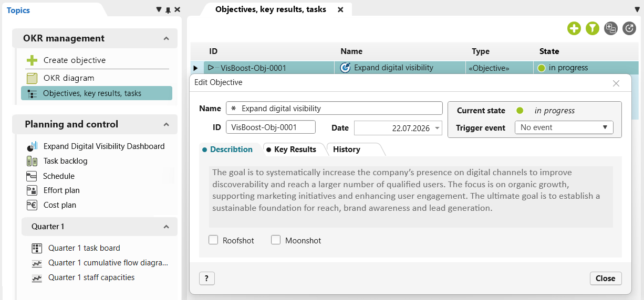Open the Schedule view
The height and width of the screenshot is (300, 644).
[x=59, y=176]
